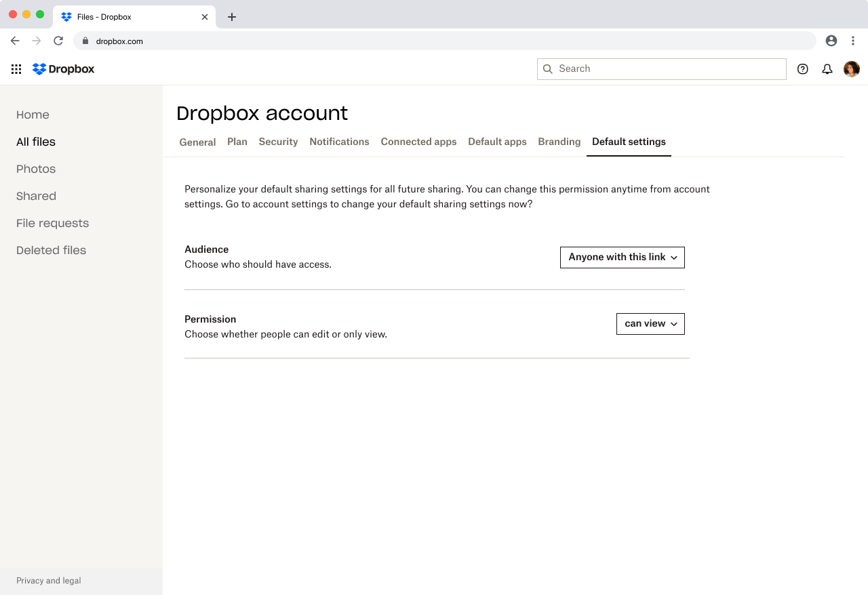This screenshot has height=595, width=868.
Task: Open File requests in the sidebar
Action: pos(52,223)
